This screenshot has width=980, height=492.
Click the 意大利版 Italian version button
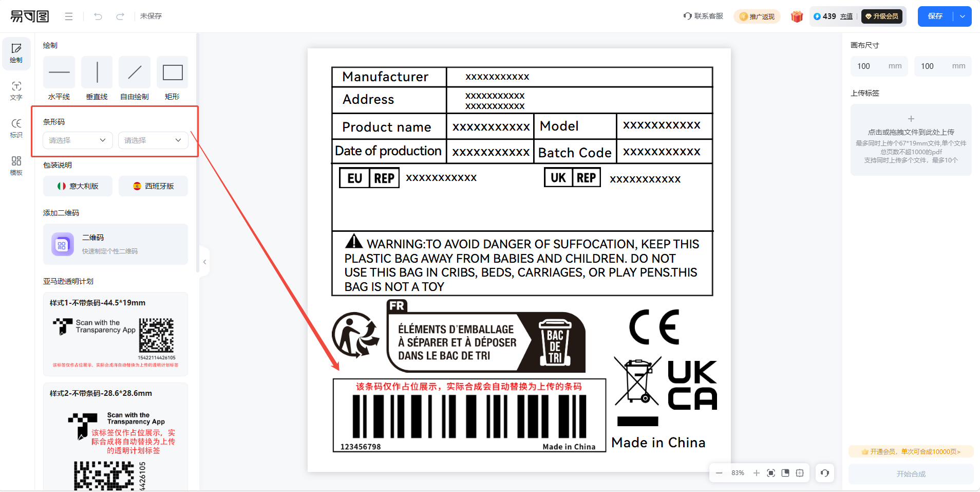[78, 186]
